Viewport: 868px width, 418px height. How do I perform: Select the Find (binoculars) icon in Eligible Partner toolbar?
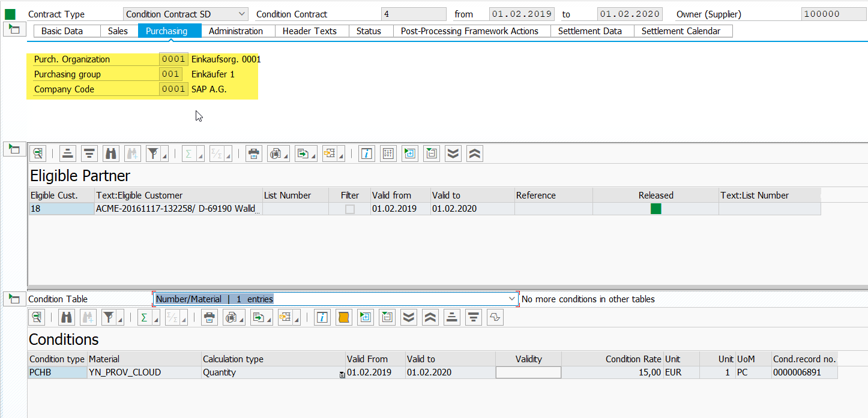[110, 153]
